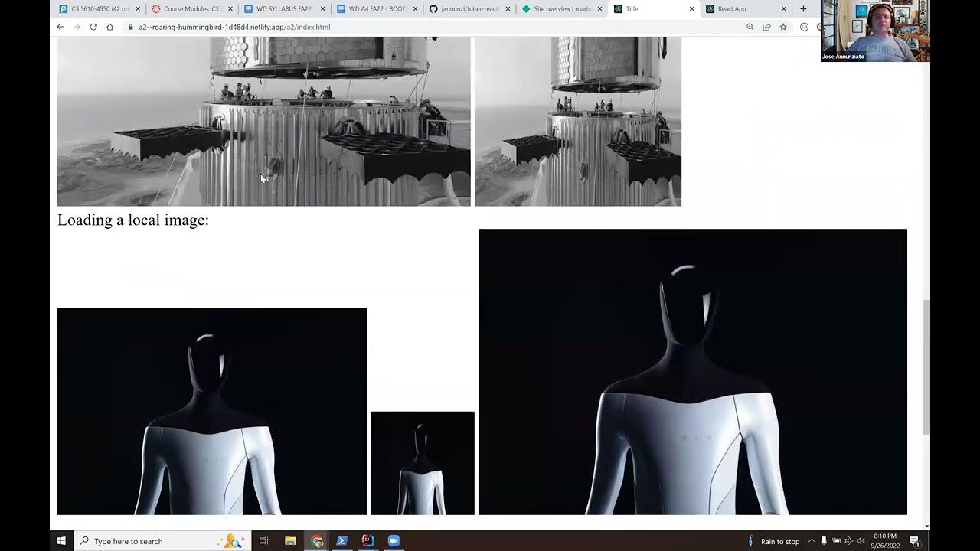Close the jannunzi/tuiter-react tab
Viewport: 980px width, 551px height.
(x=508, y=9)
